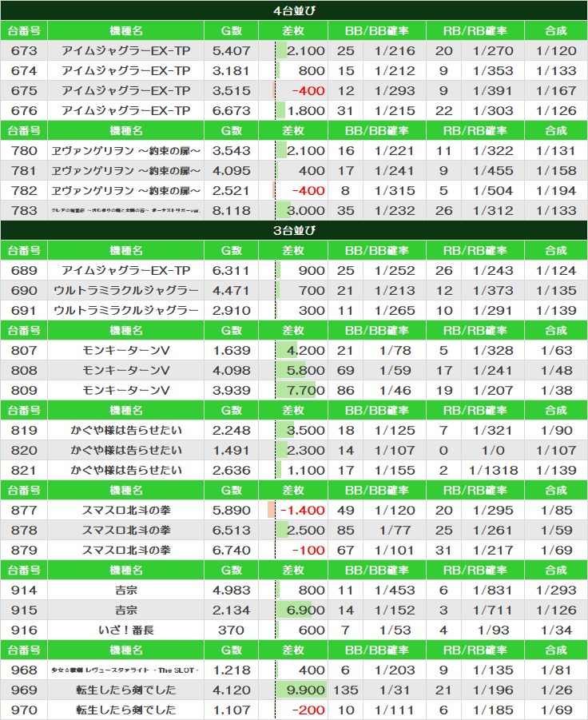This screenshot has height=720, width=588.
Task: Click G数 value 2,521 in row 782
Action: coord(232,190)
